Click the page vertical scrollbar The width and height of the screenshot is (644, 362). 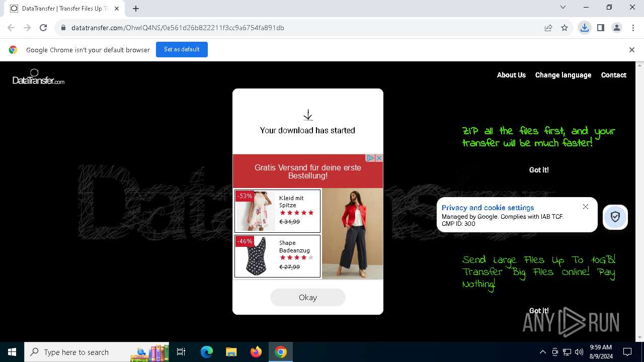[x=640, y=201]
